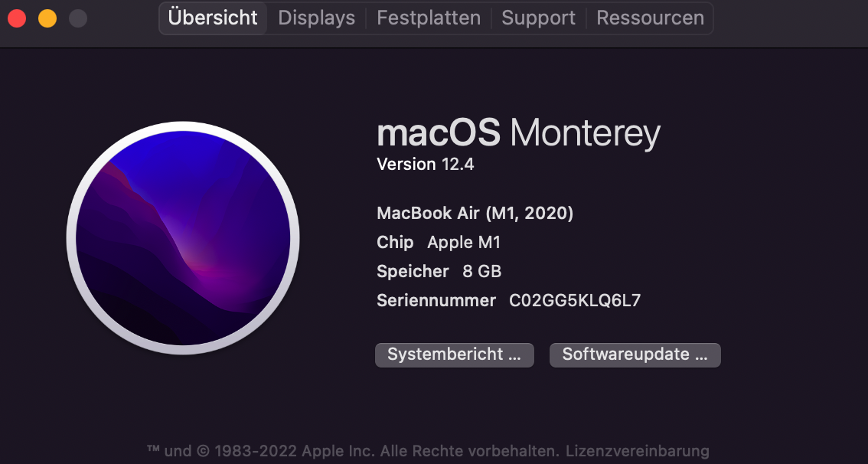Close the window with the red button
The width and height of the screenshot is (868, 464).
pyautogui.click(x=17, y=18)
